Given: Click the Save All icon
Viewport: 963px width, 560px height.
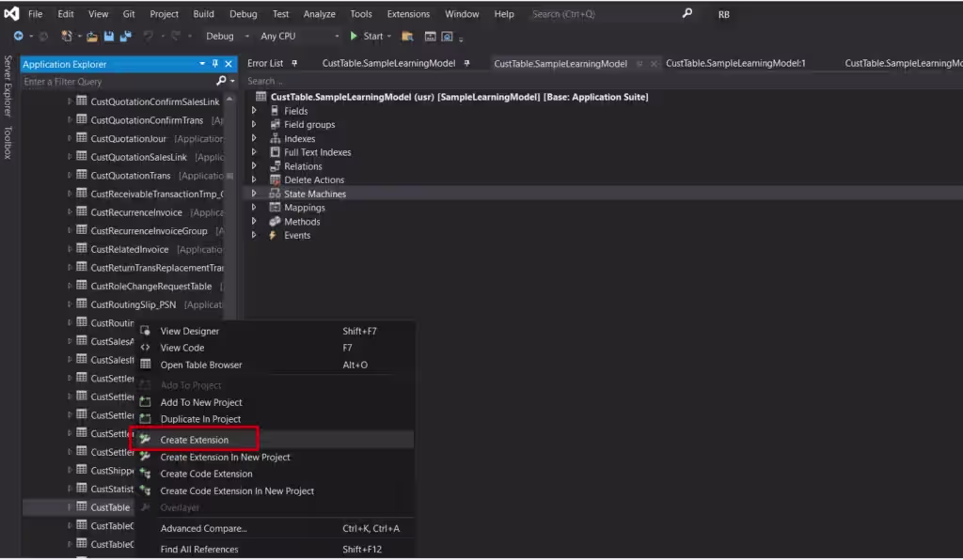Looking at the screenshot, I should click(x=125, y=37).
